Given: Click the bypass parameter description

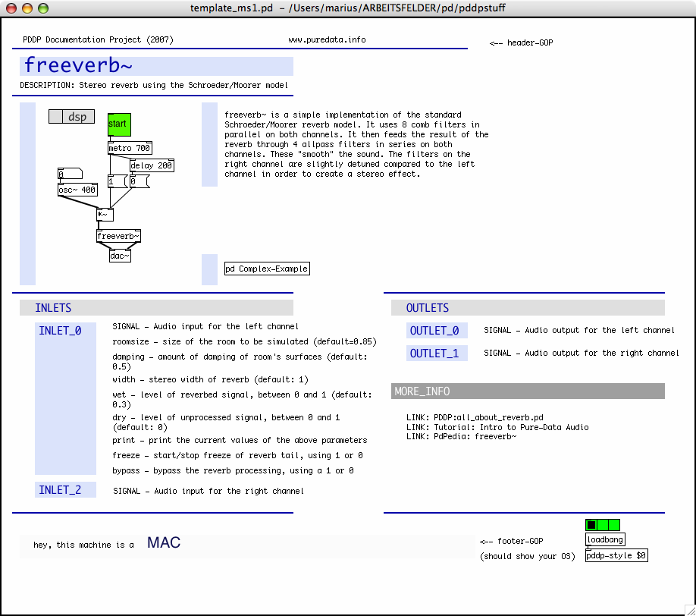Looking at the screenshot, I should tap(233, 470).
